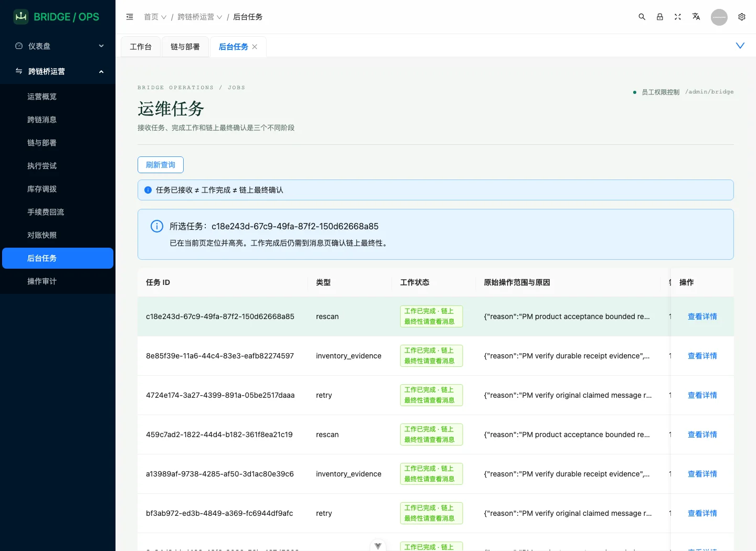This screenshot has height=551, width=756.
Task: Close the 后台任务 tab
Action: tap(255, 47)
